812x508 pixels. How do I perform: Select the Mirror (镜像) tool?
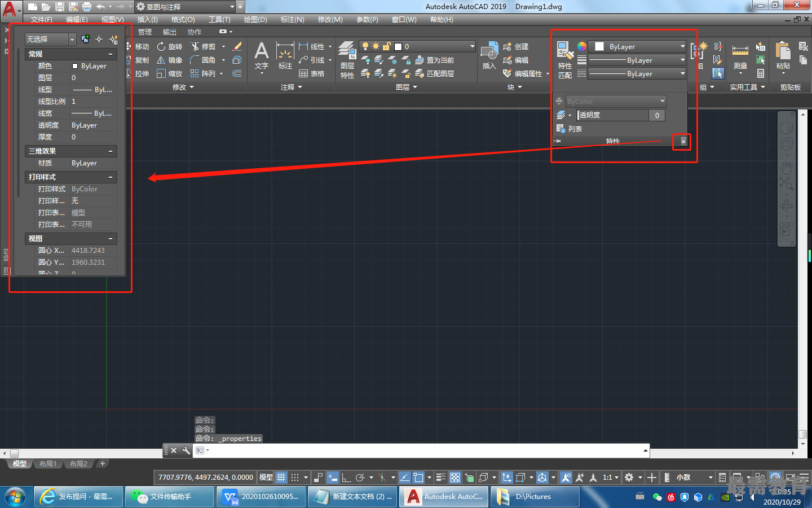click(170, 60)
